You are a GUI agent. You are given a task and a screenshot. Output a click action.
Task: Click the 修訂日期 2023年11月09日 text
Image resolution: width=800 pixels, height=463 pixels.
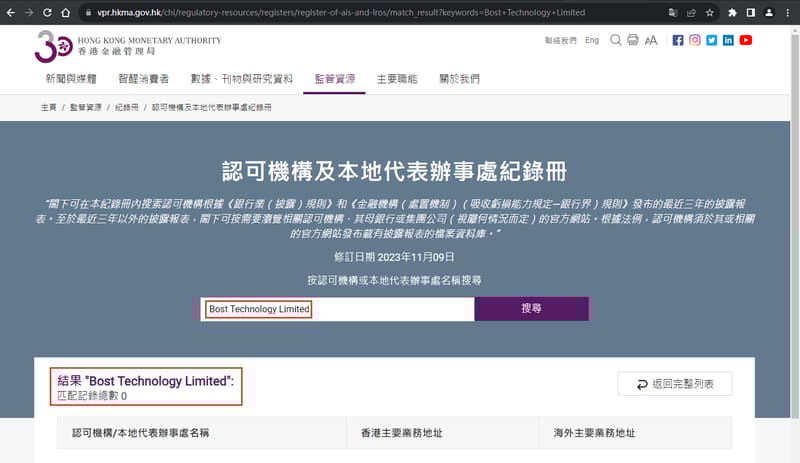point(394,257)
